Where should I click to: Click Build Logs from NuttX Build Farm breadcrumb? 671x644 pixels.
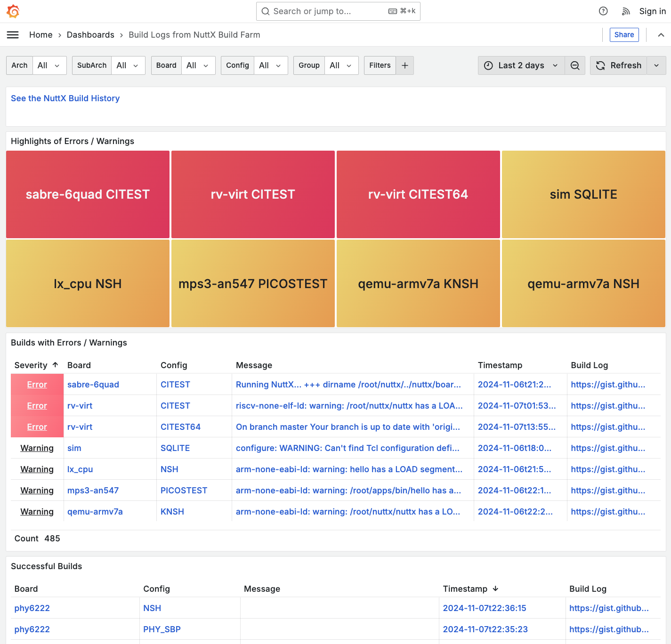pyautogui.click(x=194, y=35)
